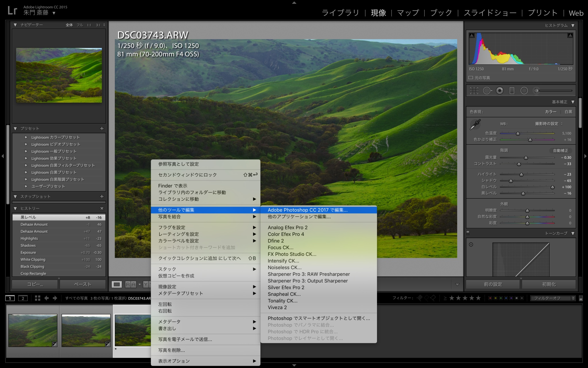Viewport: 588px width, 368px height.
Task: Go forward with the right arrow
Action: pos(55,298)
